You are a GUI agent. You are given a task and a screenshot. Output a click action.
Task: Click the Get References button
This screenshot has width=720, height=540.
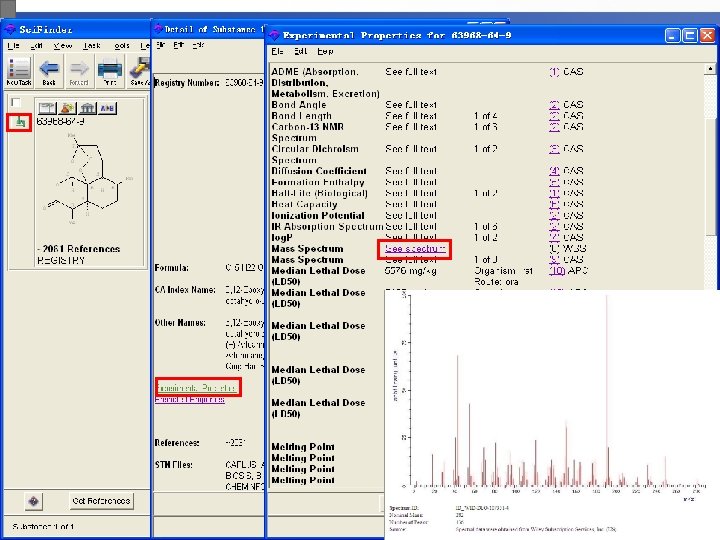pos(101,501)
